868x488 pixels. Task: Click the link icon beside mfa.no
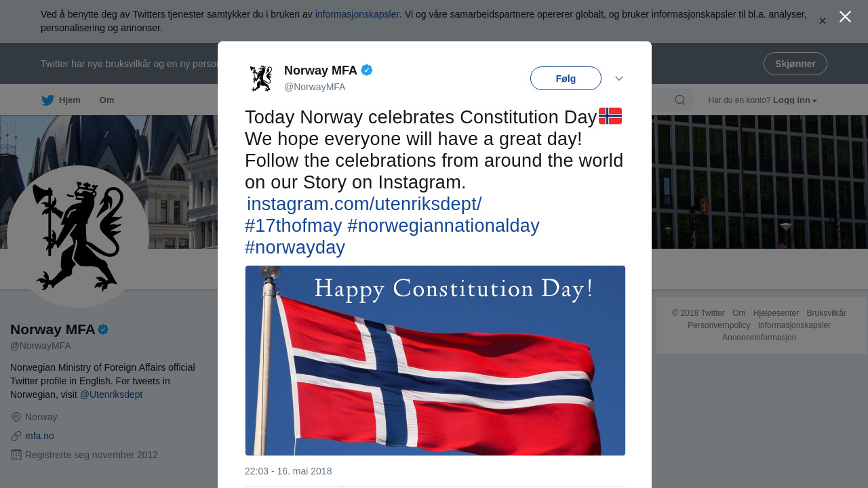(16, 436)
